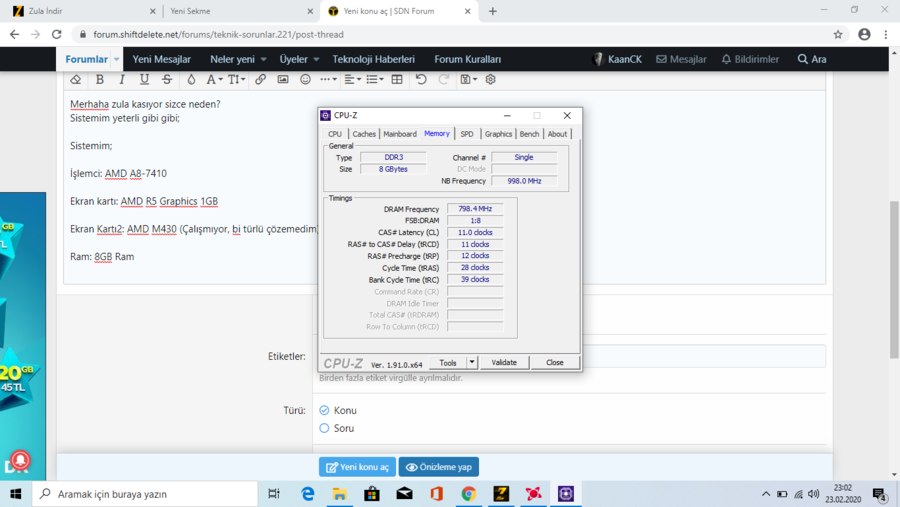The width and height of the screenshot is (900, 507).
Task: Click the insert image icon
Action: [282, 80]
